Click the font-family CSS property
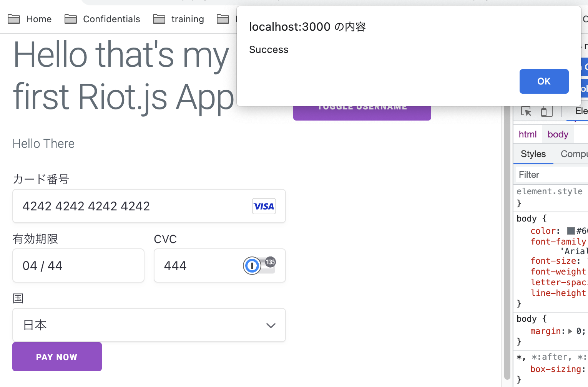Screen dimensions: 588x387 tap(558, 241)
